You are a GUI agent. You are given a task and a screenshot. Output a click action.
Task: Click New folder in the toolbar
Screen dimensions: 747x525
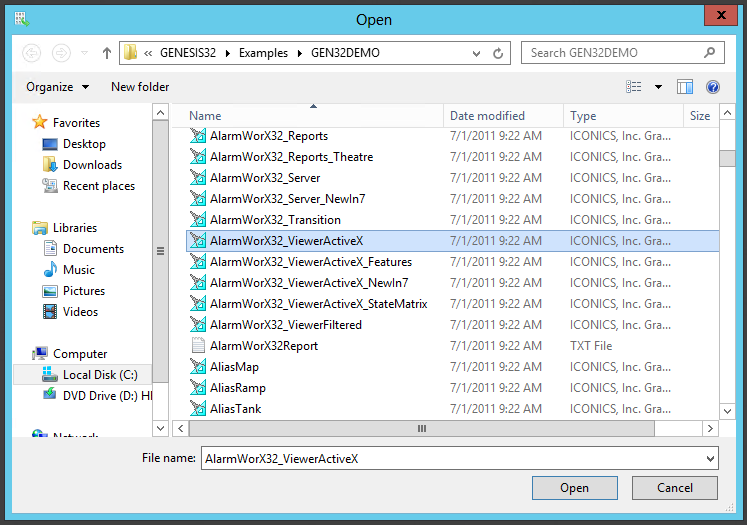click(140, 87)
